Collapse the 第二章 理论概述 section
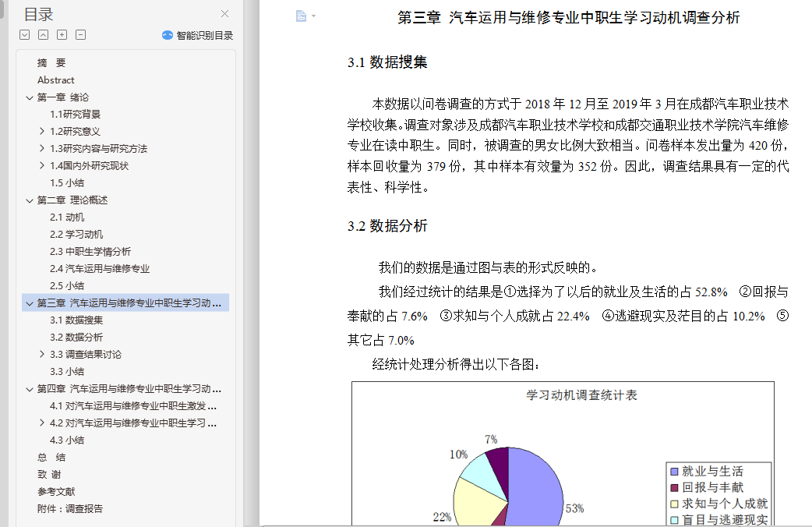The image size is (812, 527). click(x=30, y=200)
